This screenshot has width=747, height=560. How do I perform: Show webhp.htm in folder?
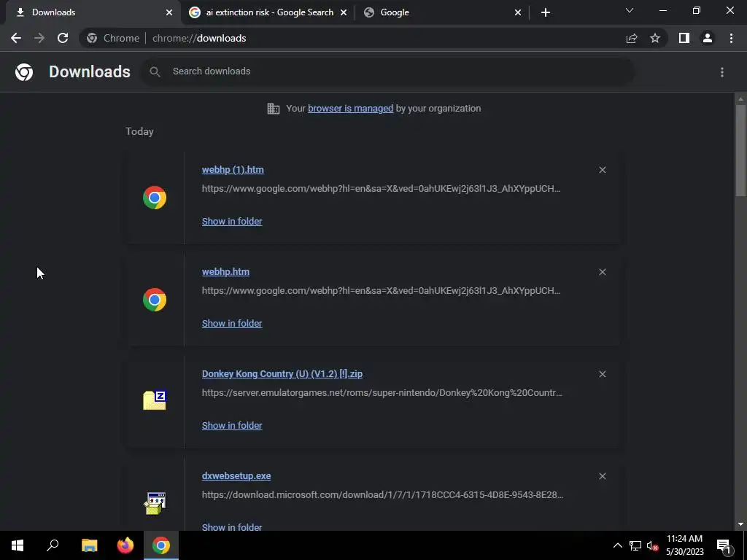pyautogui.click(x=232, y=323)
